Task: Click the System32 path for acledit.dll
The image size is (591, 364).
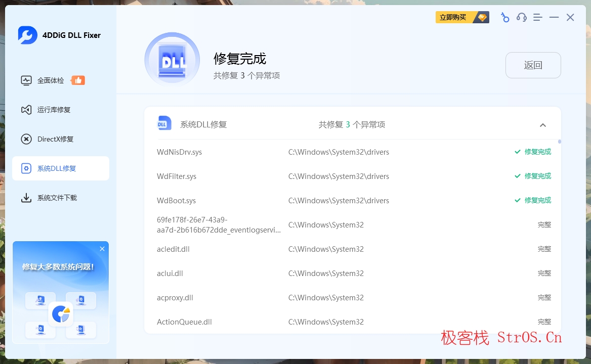Action: pos(326,249)
